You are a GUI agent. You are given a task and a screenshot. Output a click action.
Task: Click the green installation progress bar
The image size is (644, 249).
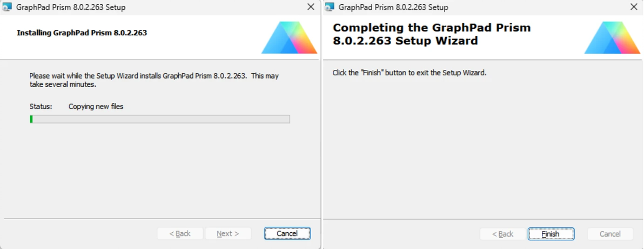tap(159, 119)
